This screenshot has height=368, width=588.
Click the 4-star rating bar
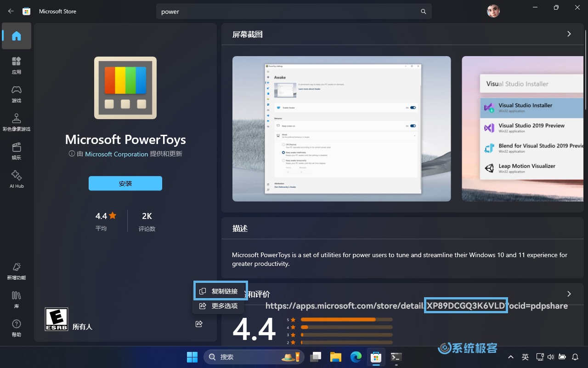[347, 328]
